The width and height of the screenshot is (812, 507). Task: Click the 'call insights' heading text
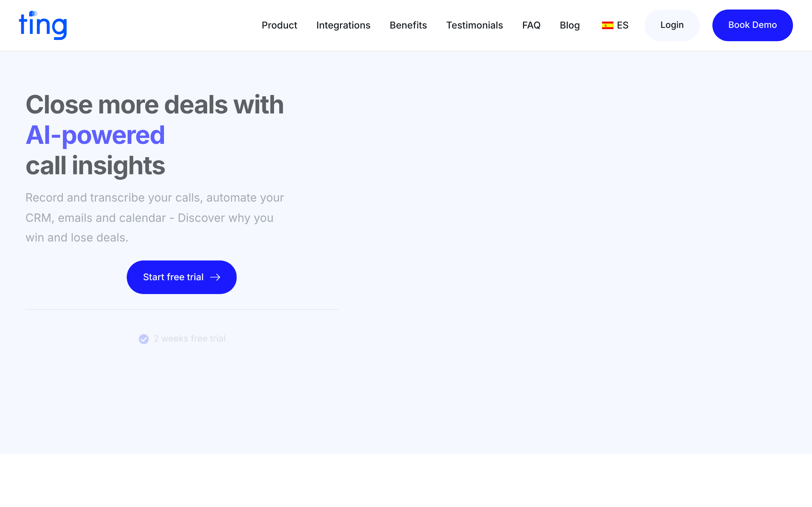(95, 166)
